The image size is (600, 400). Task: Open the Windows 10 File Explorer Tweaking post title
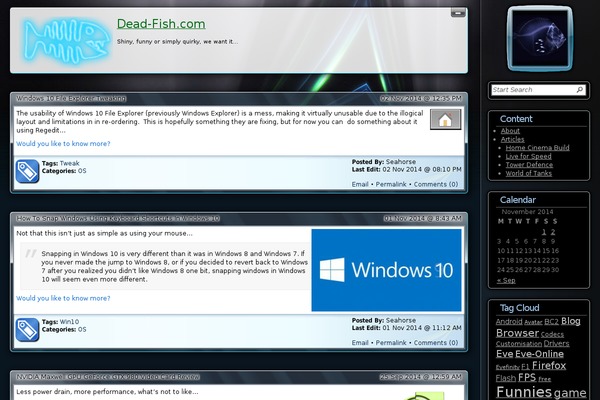click(71, 98)
